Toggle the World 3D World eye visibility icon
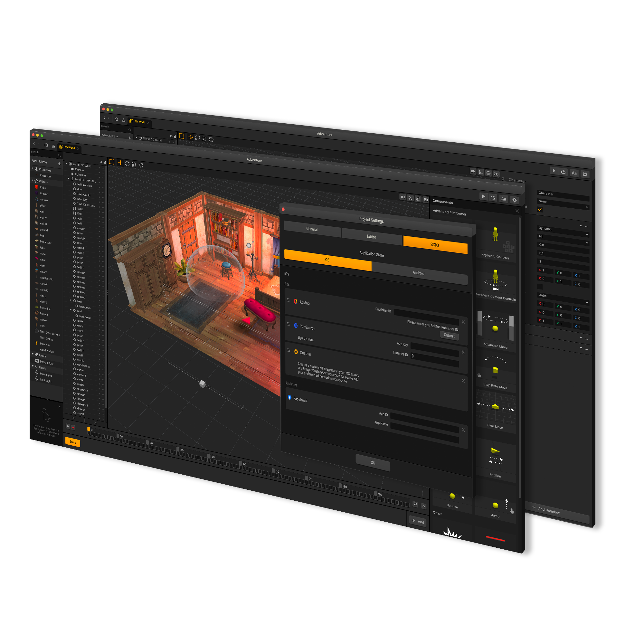The width and height of the screenshot is (644, 644). click(101, 162)
